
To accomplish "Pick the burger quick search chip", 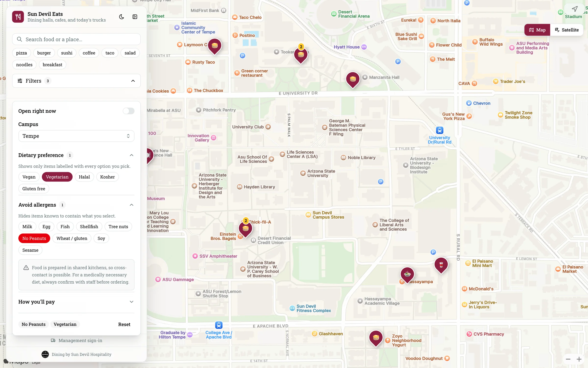I will (44, 53).
